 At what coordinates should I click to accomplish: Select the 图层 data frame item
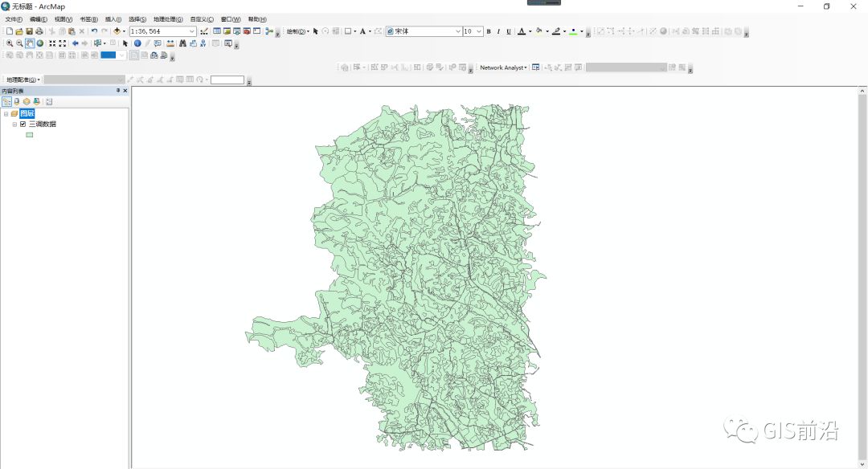[27, 113]
